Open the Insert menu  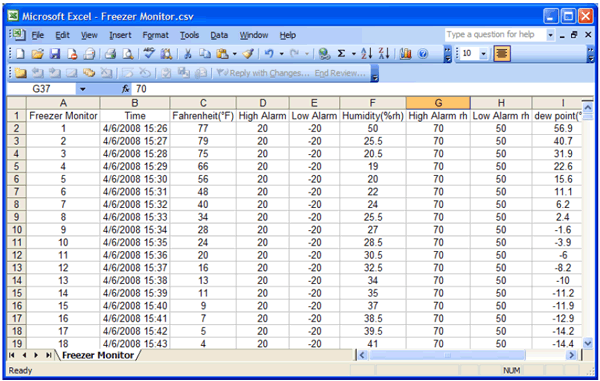pyautogui.click(x=120, y=35)
